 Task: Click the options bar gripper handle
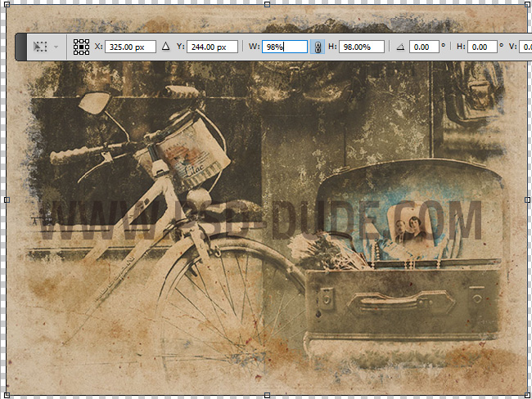[20, 47]
